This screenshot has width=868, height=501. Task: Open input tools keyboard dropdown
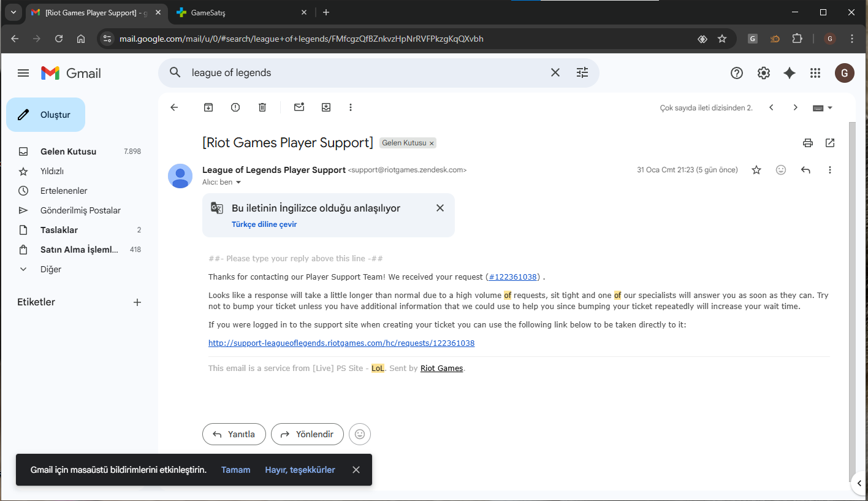click(823, 107)
